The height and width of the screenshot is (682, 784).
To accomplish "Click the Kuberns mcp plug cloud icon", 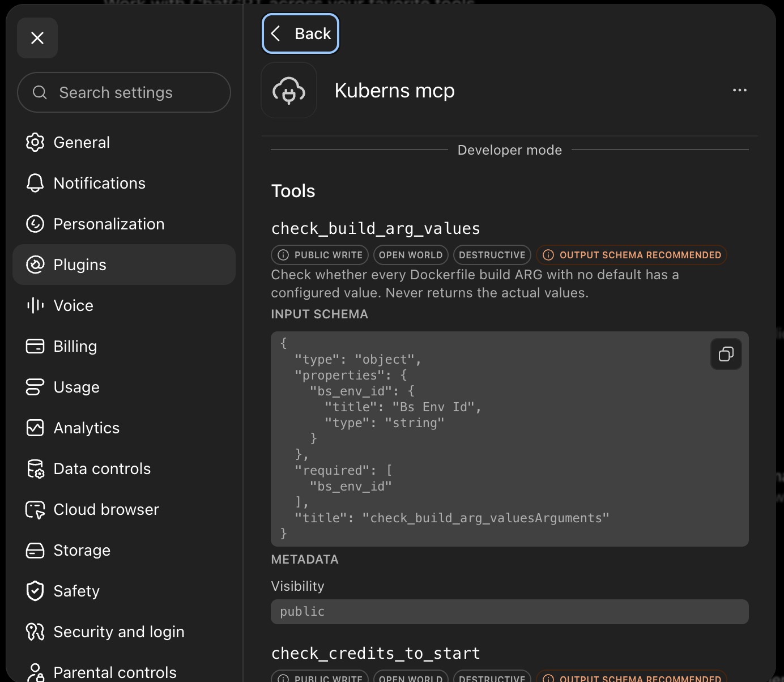I will pos(289,90).
